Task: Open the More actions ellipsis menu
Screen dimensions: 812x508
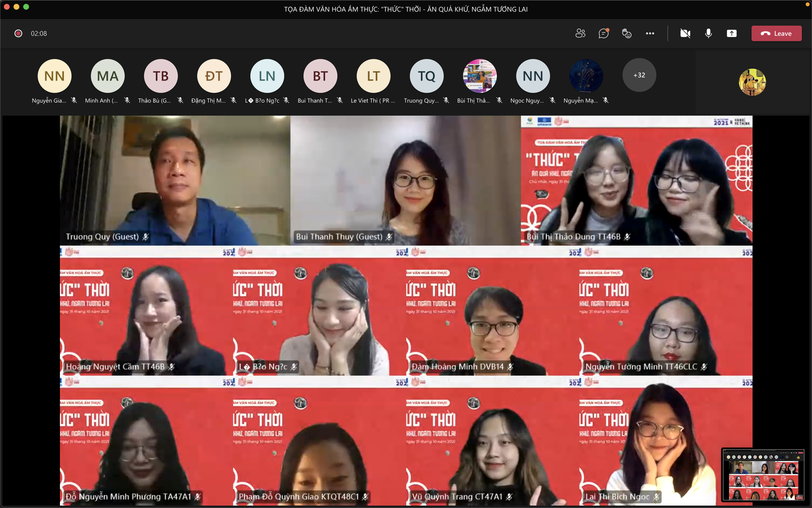Action: (650, 33)
